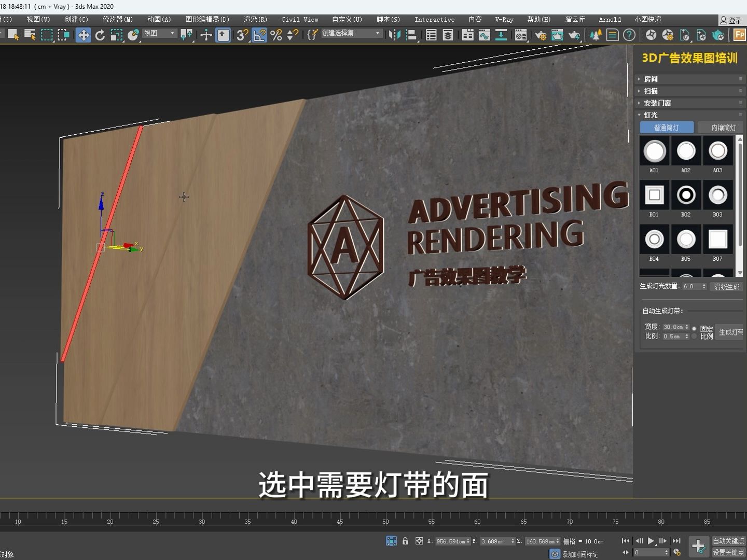Image resolution: width=747 pixels, height=560 pixels.
Task: Open the Schematic View icon
Action: tap(501, 35)
